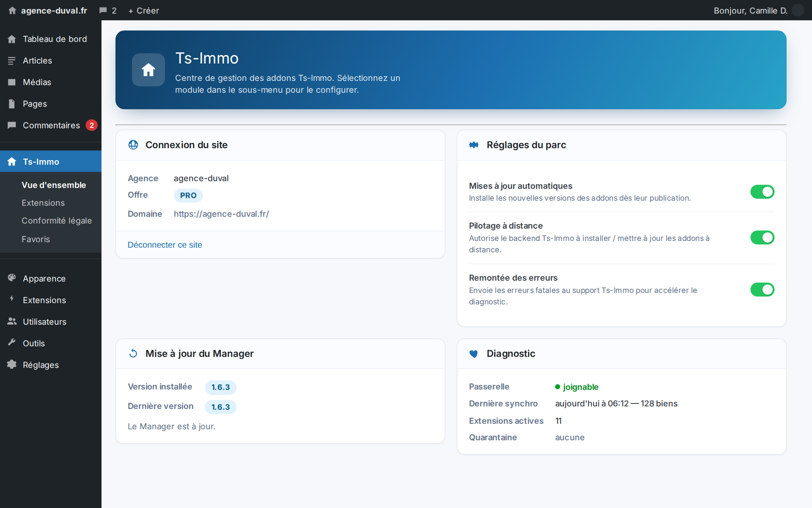
Task: Click Dernière version 1.6.3 badge
Action: point(221,407)
